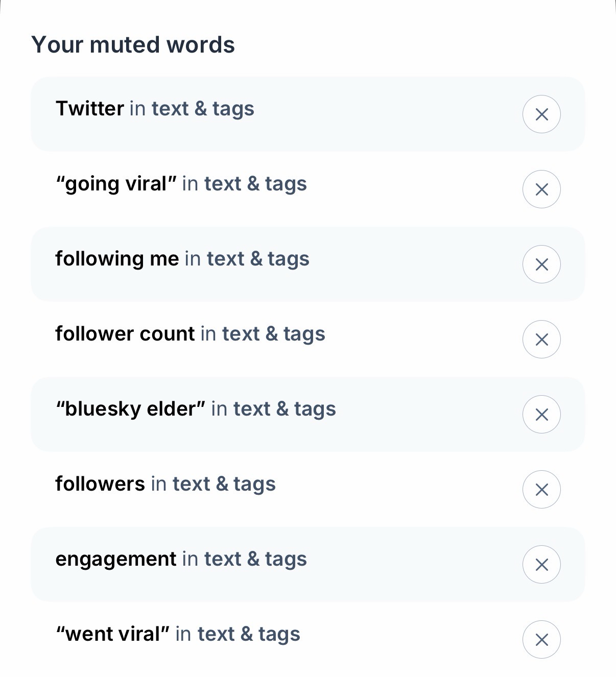Select the "follower count" word text
Screen dimensions: 616x677
(x=125, y=334)
